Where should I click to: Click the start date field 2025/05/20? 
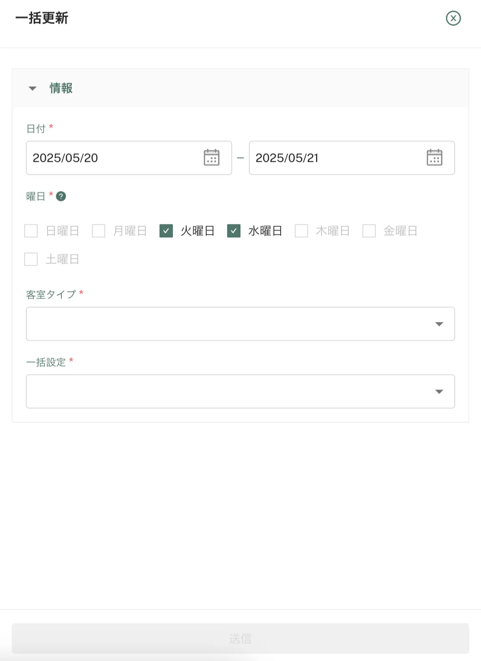129,158
